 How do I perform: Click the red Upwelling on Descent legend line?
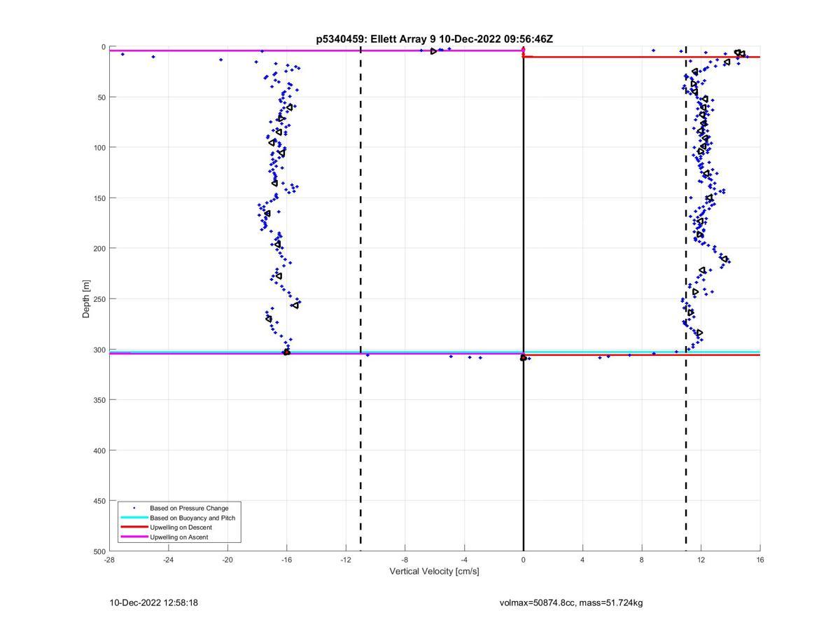point(134,528)
